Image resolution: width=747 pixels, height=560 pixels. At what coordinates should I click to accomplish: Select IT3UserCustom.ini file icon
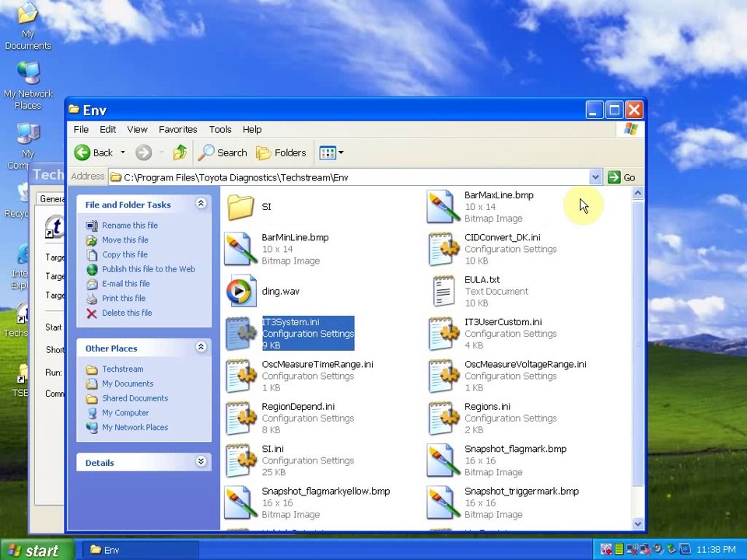coord(443,334)
